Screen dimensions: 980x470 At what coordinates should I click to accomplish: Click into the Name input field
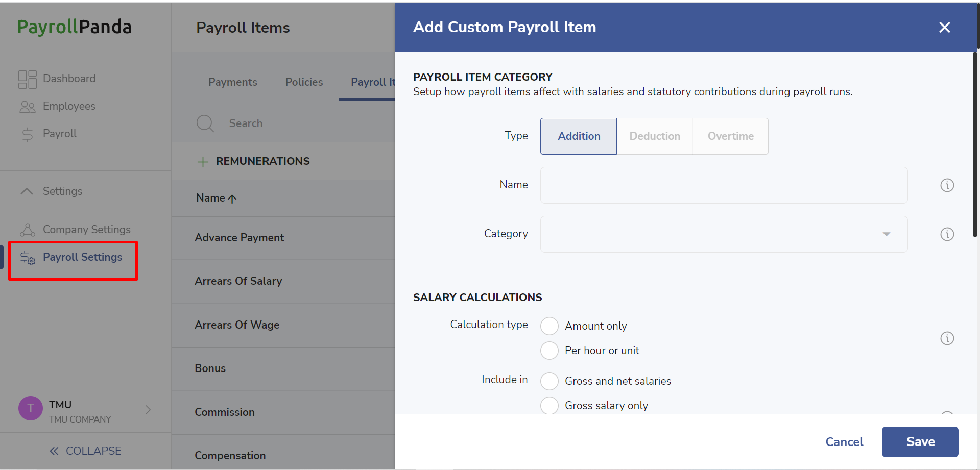coord(724,185)
